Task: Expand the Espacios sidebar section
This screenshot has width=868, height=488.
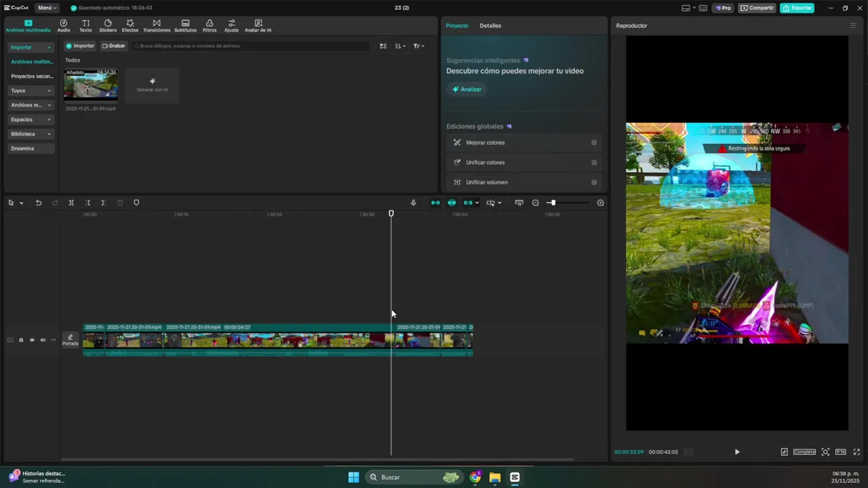Action: [31, 119]
